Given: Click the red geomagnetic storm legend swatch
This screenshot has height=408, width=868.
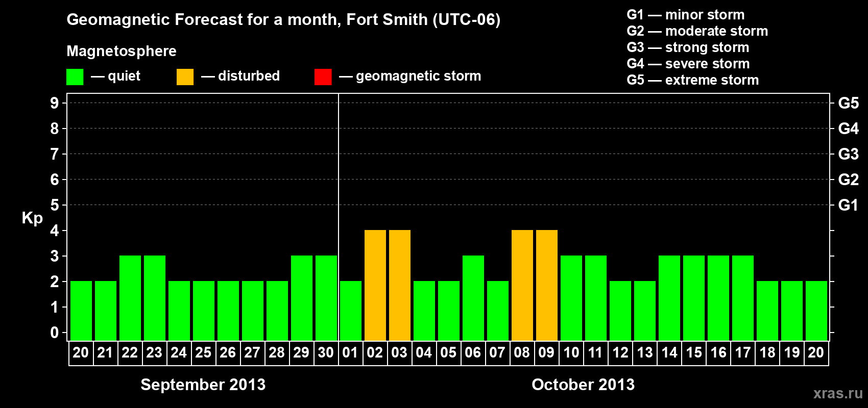Looking at the screenshot, I should coord(323,77).
